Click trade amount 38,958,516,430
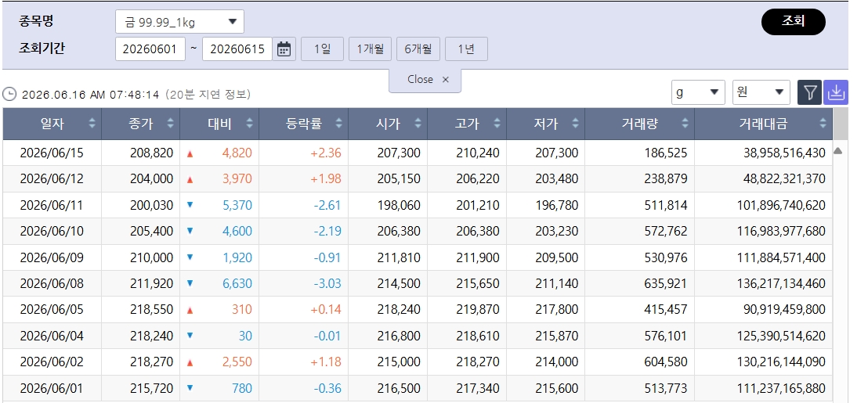868x403 pixels. pos(784,153)
